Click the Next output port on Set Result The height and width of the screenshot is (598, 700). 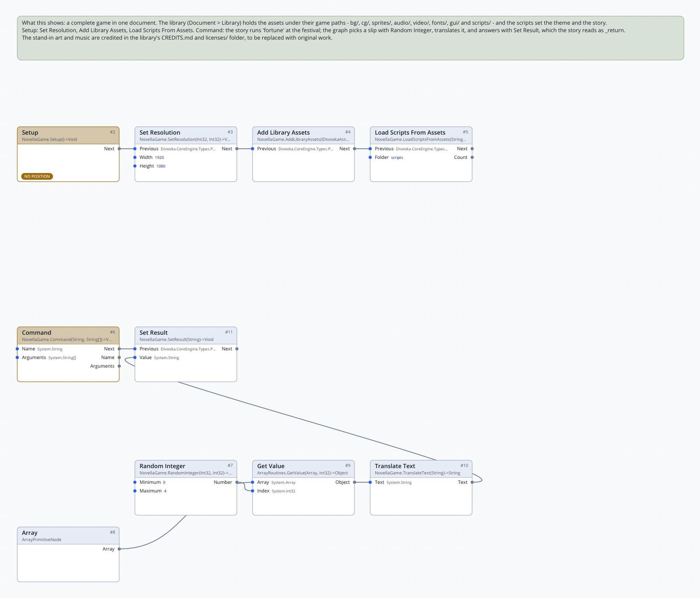(x=237, y=349)
